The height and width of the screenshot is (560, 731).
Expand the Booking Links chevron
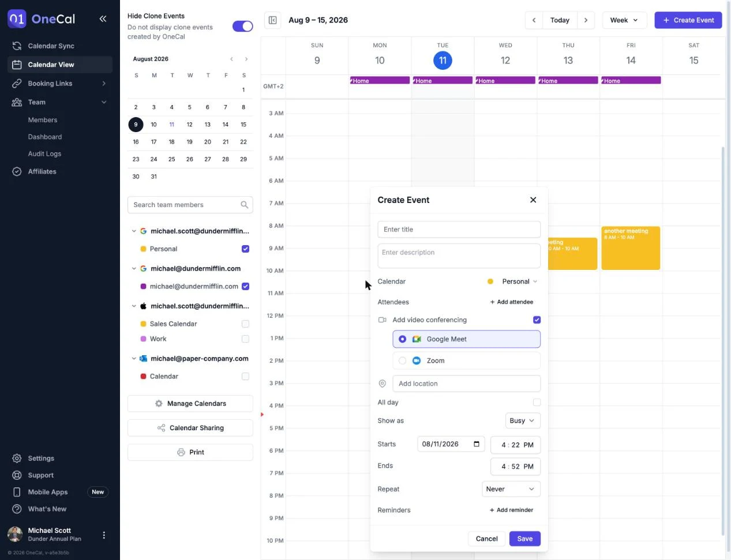tap(104, 84)
